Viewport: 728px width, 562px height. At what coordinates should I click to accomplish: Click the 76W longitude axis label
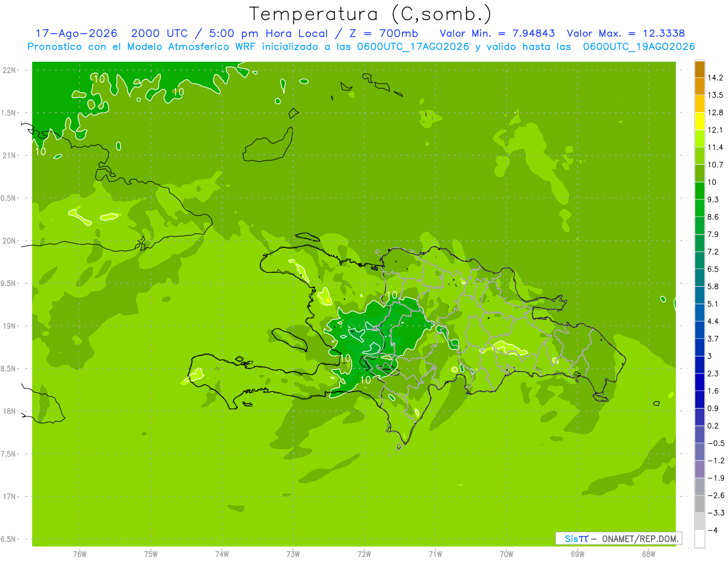click(x=79, y=554)
